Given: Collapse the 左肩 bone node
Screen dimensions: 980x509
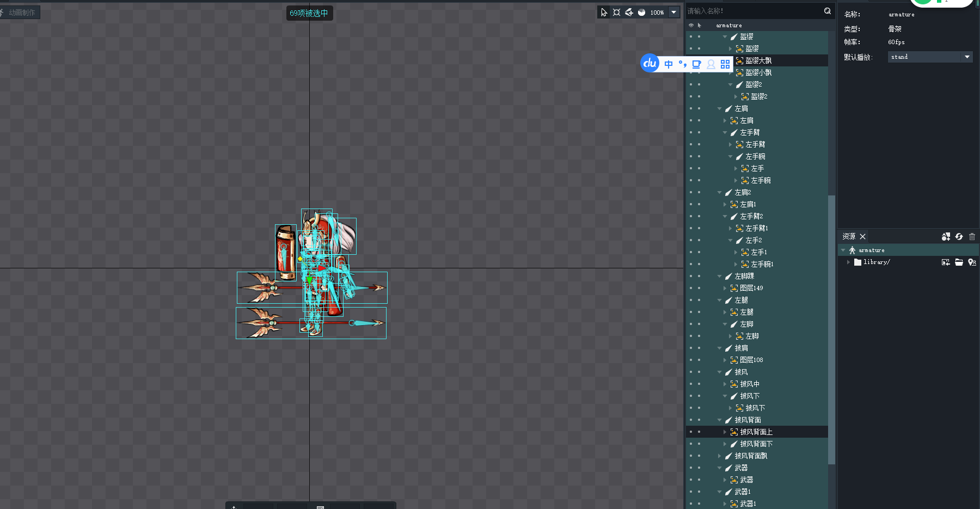Looking at the screenshot, I should 720,109.
